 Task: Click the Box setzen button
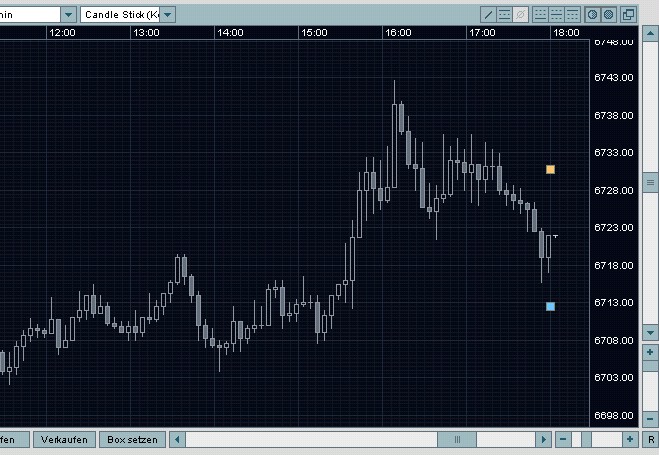pos(132,439)
